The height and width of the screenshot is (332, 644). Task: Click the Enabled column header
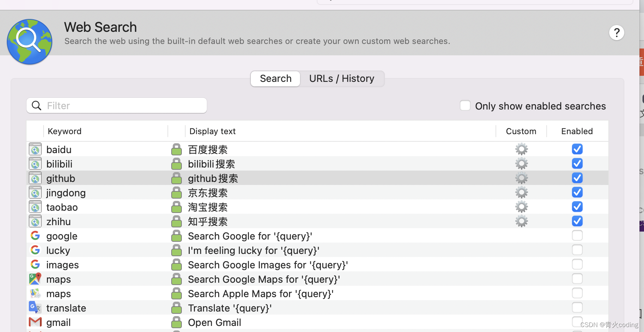577,131
